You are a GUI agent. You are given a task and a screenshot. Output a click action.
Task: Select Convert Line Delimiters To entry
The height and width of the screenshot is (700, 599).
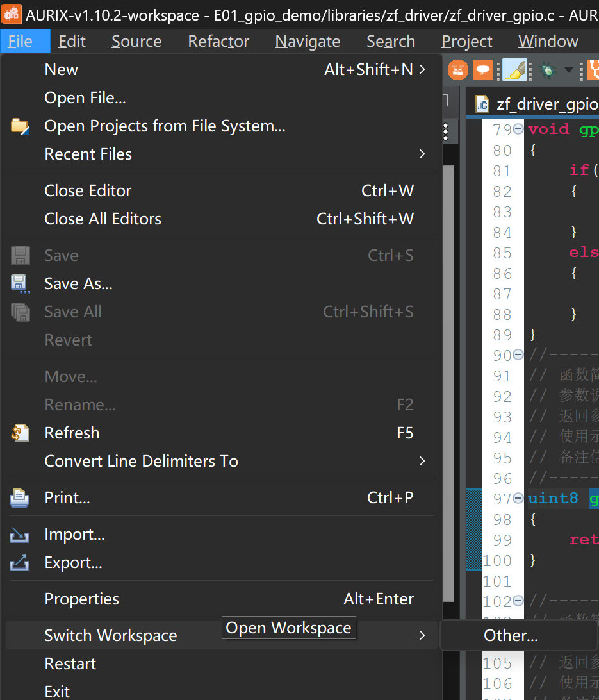[x=221, y=461]
